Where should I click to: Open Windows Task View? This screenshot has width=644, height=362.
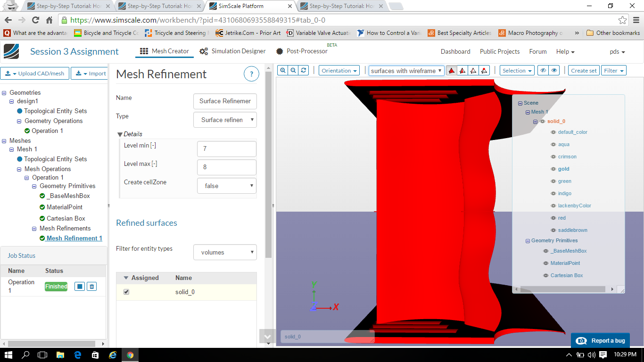43,355
